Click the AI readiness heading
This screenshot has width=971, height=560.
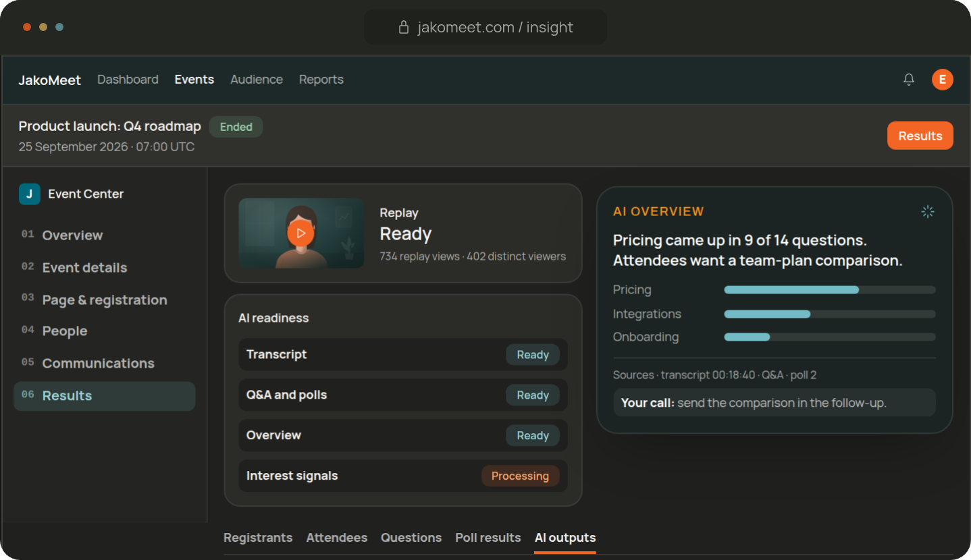(x=273, y=318)
